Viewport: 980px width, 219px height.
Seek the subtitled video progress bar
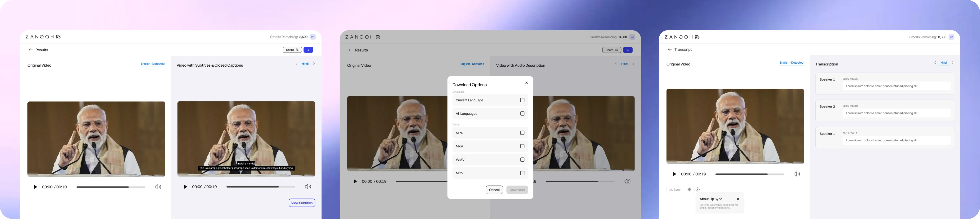point(261,187)
